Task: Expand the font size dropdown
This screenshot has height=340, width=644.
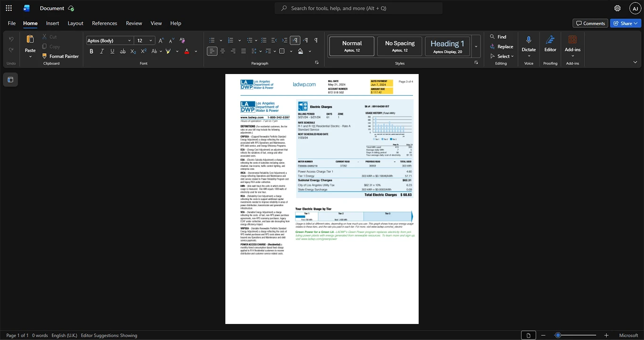Action: (x=151, y=41)
